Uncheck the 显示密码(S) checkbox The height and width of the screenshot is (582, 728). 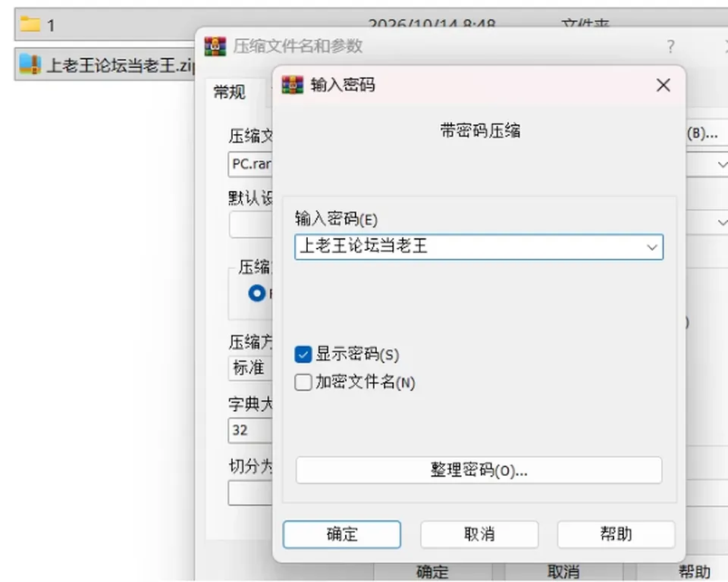point(303,355)
